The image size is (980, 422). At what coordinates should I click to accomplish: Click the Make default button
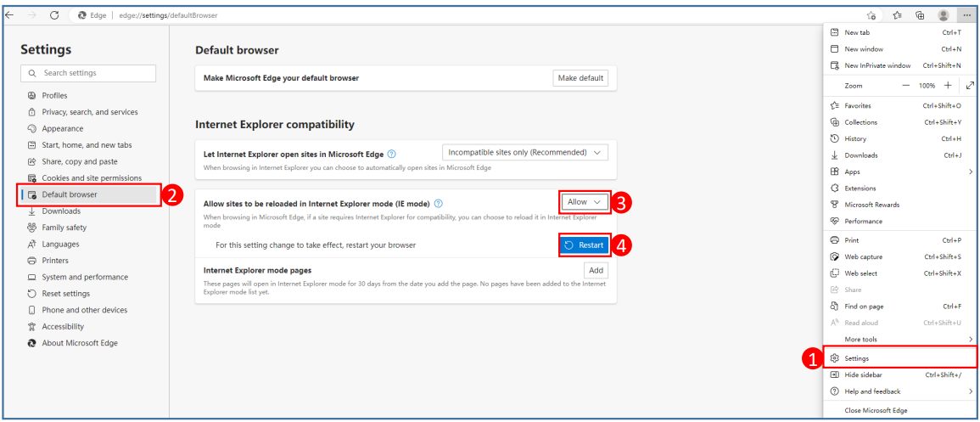580,78
